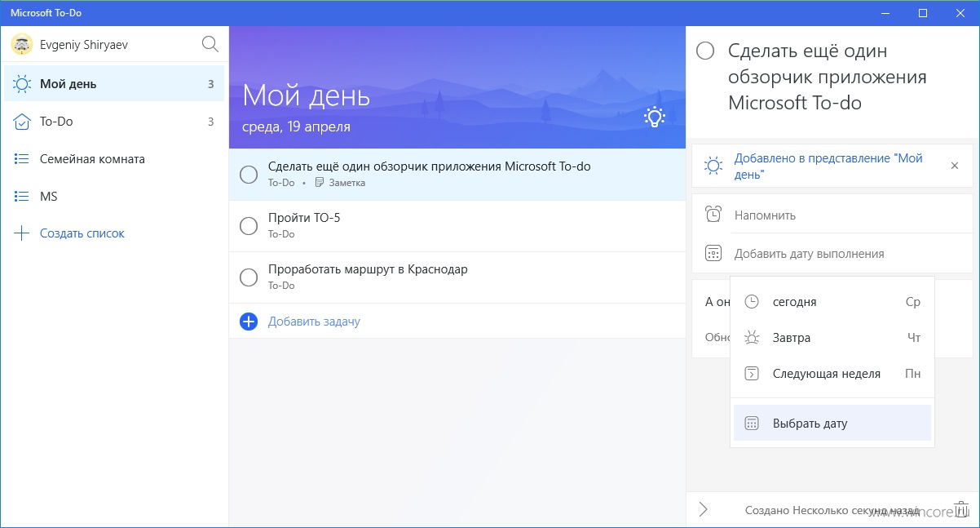
Task: Select the Проработать маршрут в Краснодар task
Action: coord(457,277)
